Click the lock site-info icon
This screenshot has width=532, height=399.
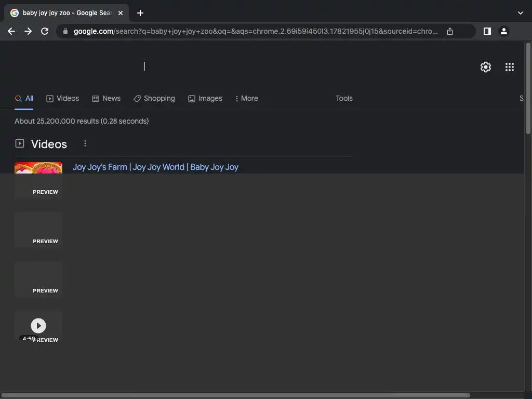65,31
